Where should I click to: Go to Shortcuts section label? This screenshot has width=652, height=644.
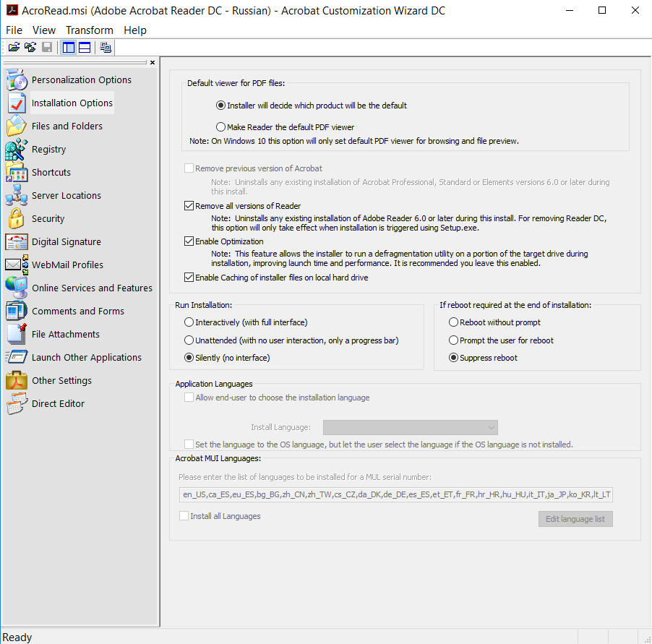51,172
